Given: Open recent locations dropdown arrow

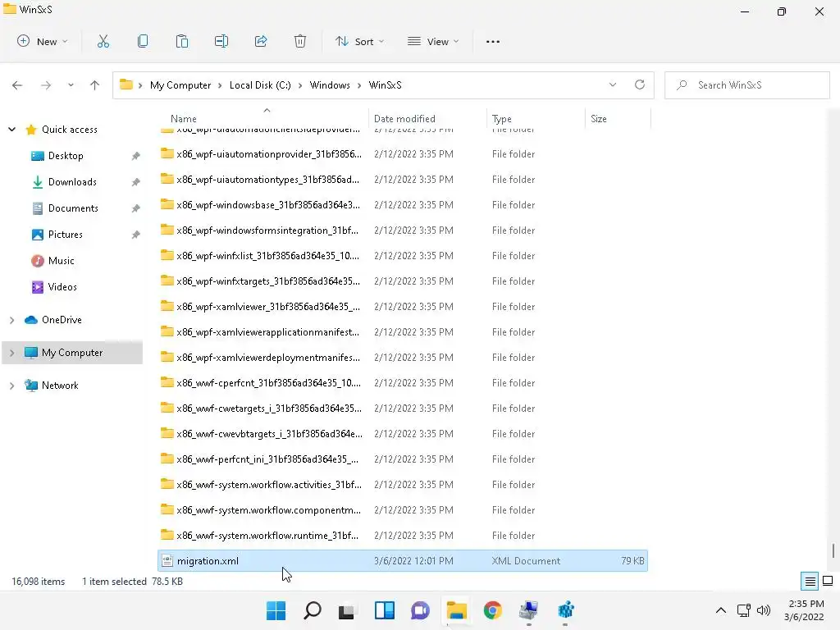Looking at the screenshot, I should click(x=71, y=85).
